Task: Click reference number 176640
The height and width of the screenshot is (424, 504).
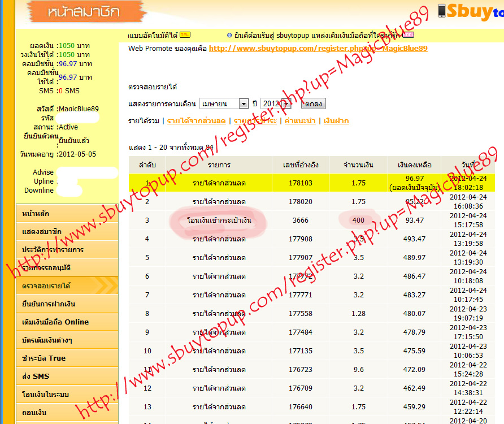Action: [301, 407]
